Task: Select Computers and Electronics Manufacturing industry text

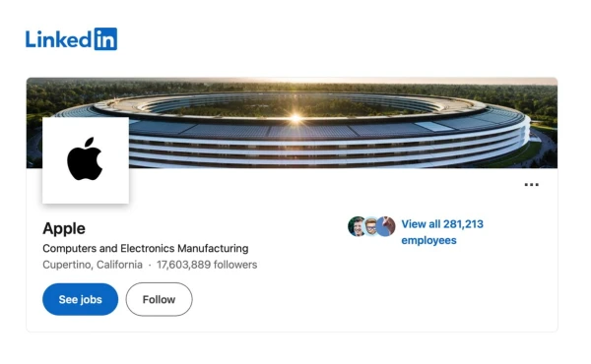Action: [x=146, y=249]
